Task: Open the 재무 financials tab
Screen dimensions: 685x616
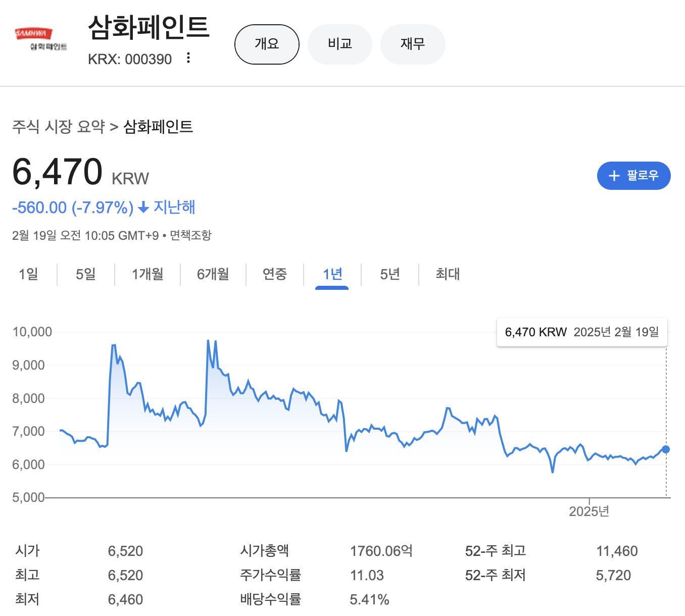Action: (413, 44)
